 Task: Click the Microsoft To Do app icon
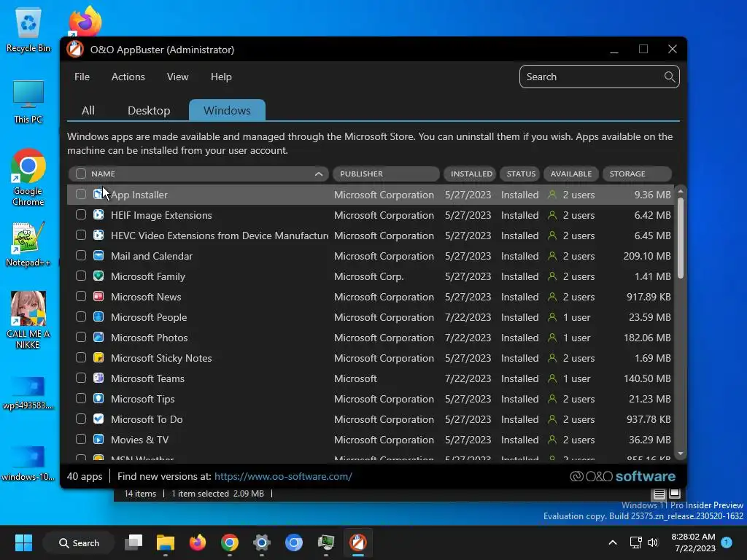coord(98,419)
